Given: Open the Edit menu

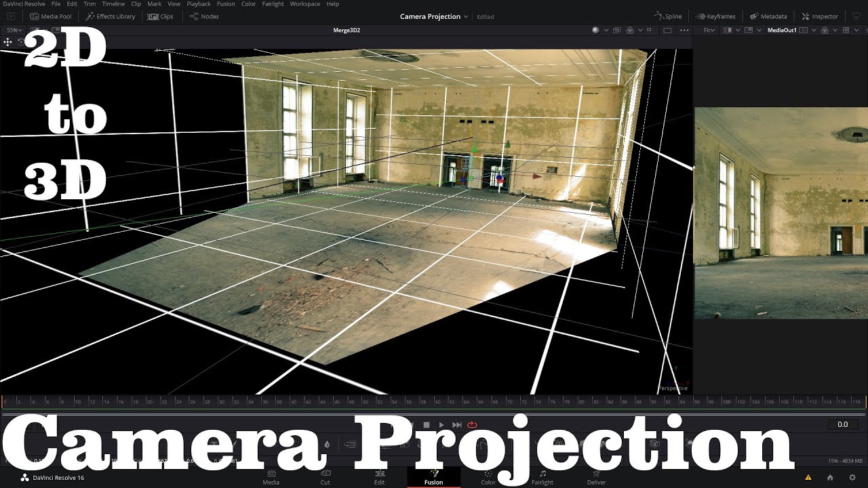Looking at the screenshot, I should click(72, 4).
